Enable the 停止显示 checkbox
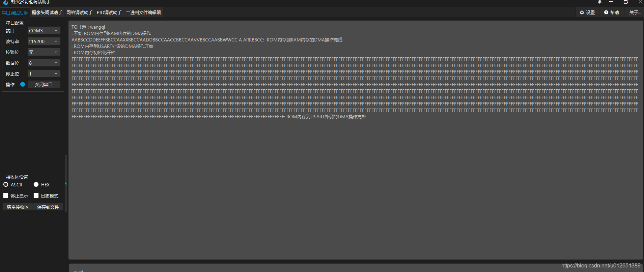 tap(6, 195)
